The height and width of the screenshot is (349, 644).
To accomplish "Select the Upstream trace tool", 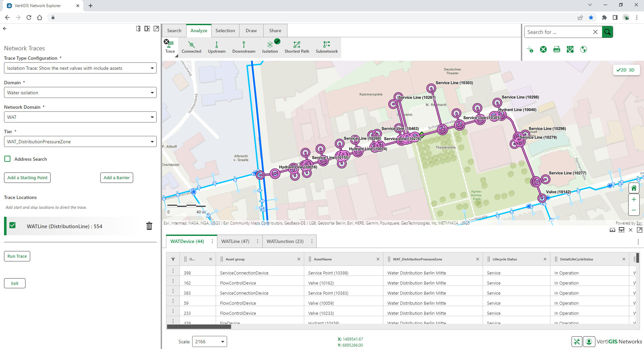I will (216, 47).
